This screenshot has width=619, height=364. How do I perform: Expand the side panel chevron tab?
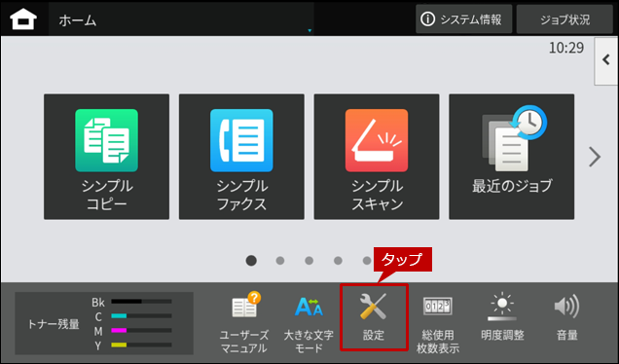(606, 60)
